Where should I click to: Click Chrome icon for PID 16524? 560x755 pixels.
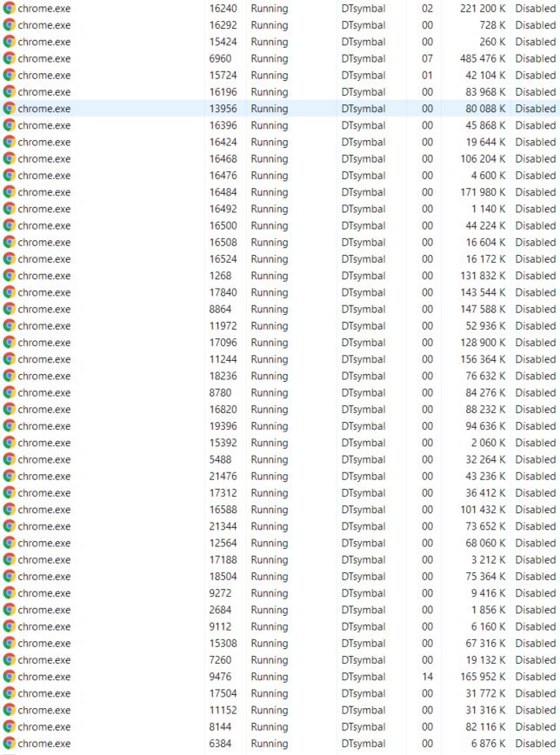point(10,258)
